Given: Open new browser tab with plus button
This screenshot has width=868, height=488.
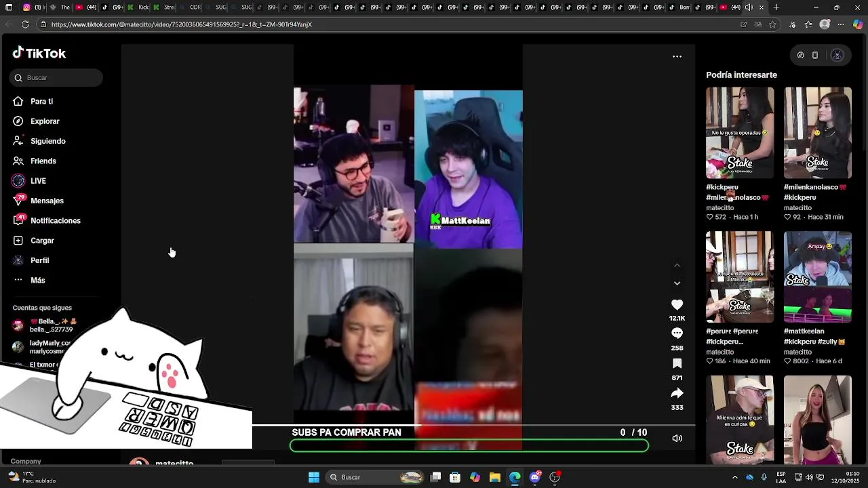Looking at the screenshot, I should pos(776,7).
